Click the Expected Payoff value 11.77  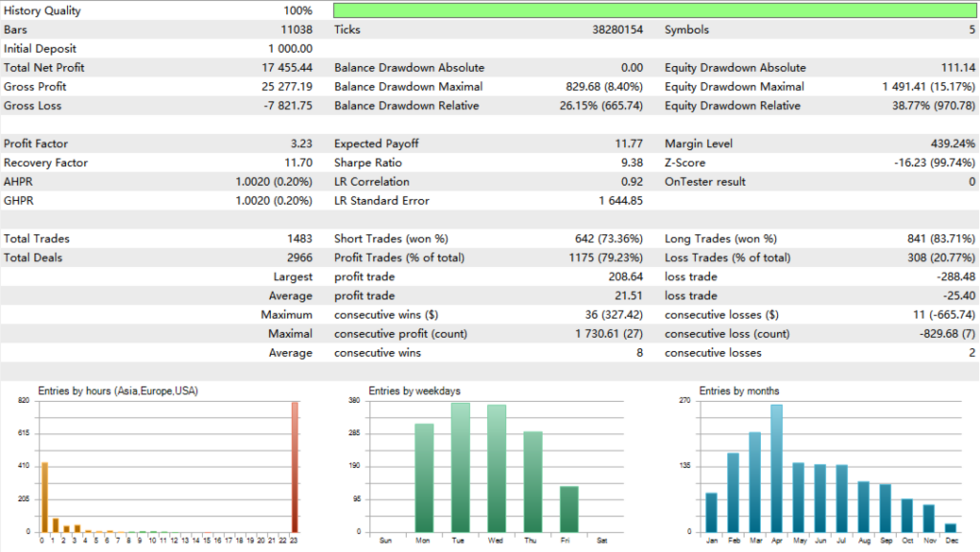click(x=629, y=144)
